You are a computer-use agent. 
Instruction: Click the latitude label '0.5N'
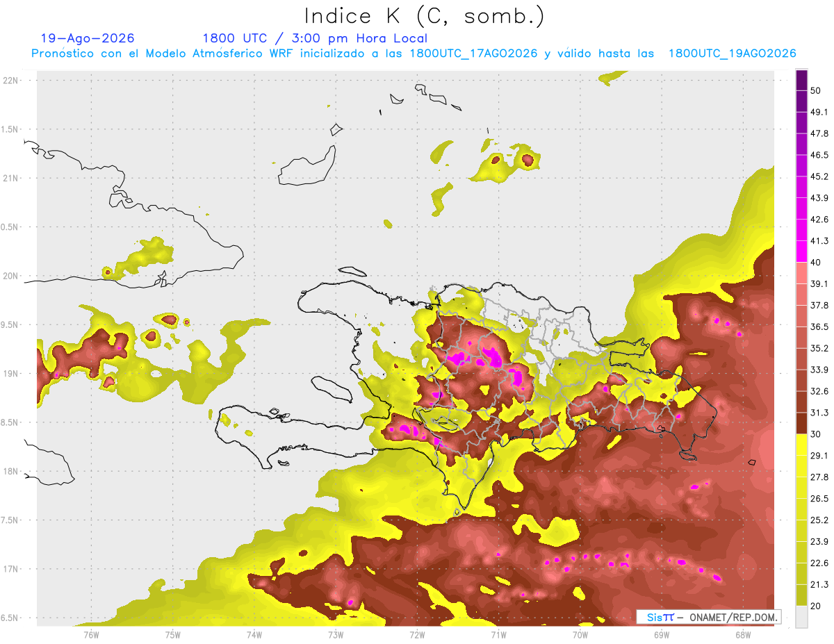coord(10,226)
